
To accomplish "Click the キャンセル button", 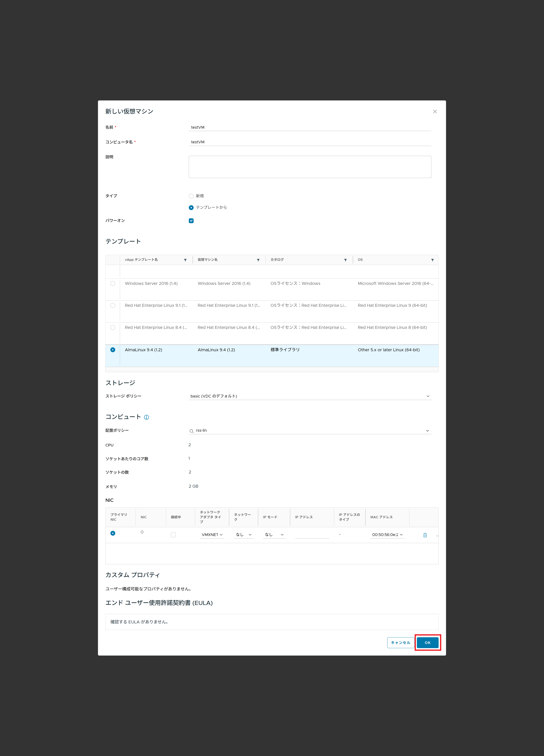I will (x=400, y=643).
